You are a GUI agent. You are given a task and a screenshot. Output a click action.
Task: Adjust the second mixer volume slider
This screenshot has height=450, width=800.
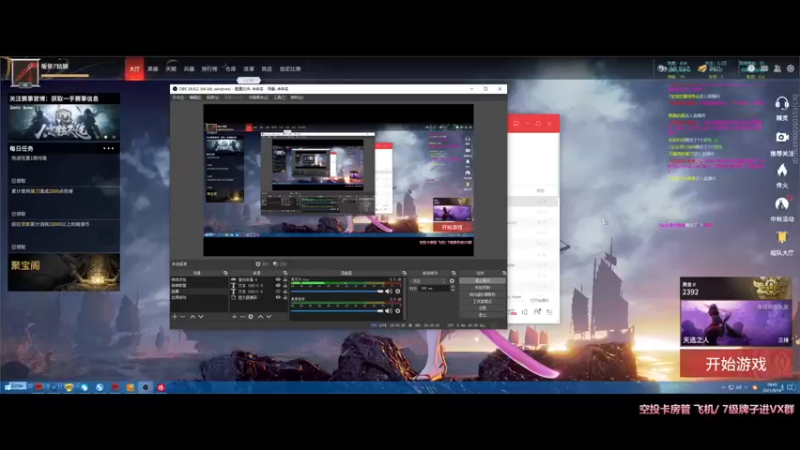[337, 311]
